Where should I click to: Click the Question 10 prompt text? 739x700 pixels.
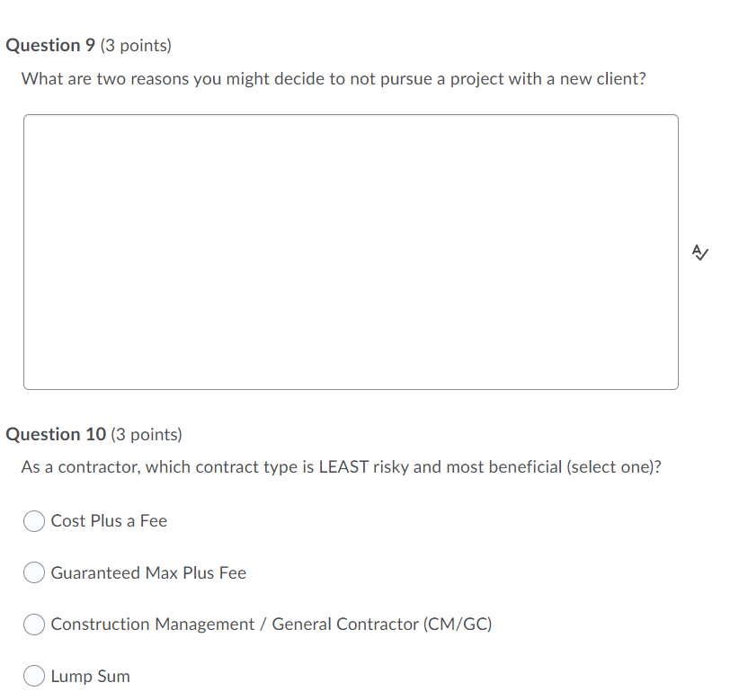coord(342,467)
